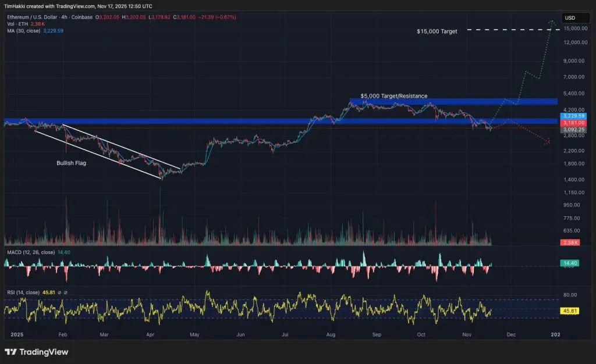Image resolution: width=596 pixels, height=364 pixels.
Task: Click the 12,000.00 price axis label
Action: tap(576, 42)
